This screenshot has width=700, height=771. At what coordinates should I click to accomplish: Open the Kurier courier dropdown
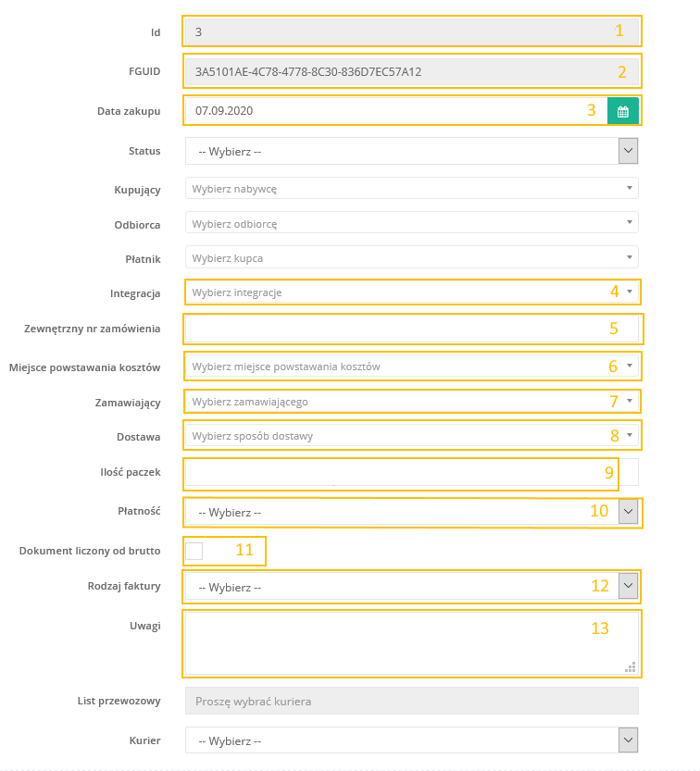tap(411, 740)
